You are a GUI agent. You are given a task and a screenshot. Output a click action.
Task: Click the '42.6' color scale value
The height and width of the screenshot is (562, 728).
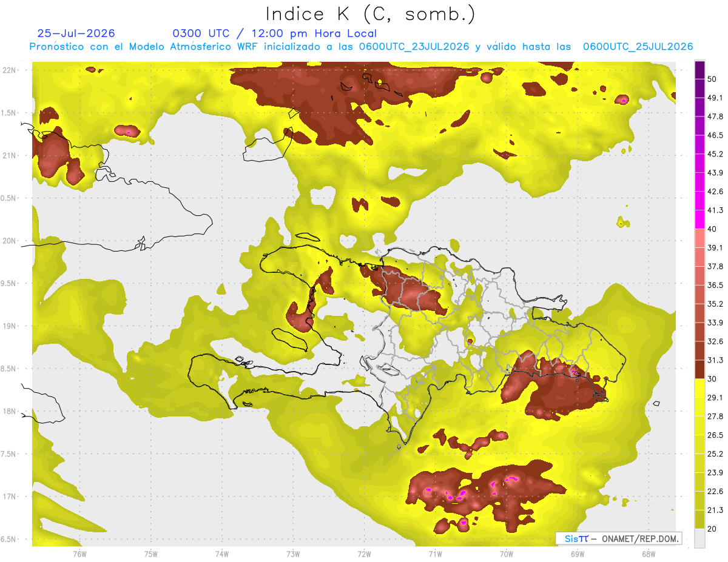point(715,192)
